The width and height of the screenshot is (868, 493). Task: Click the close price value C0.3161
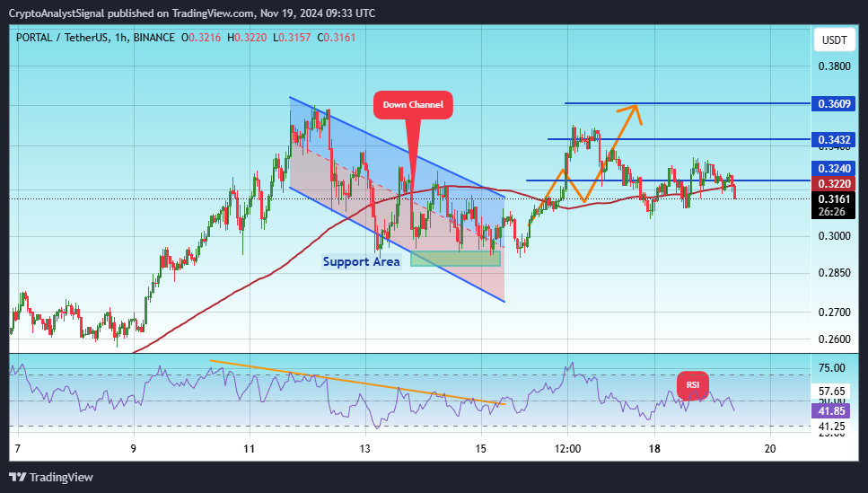tap(337, 38)
